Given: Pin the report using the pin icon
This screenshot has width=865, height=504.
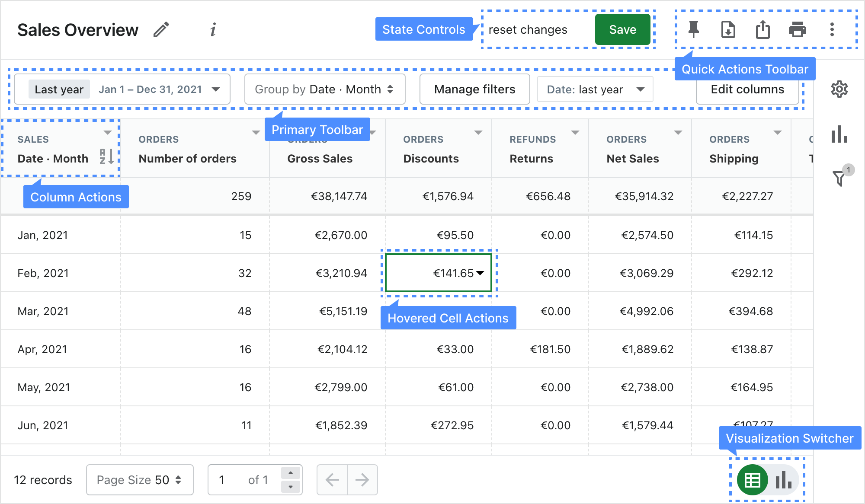Looking at the screenshot, I should point(693,29).
